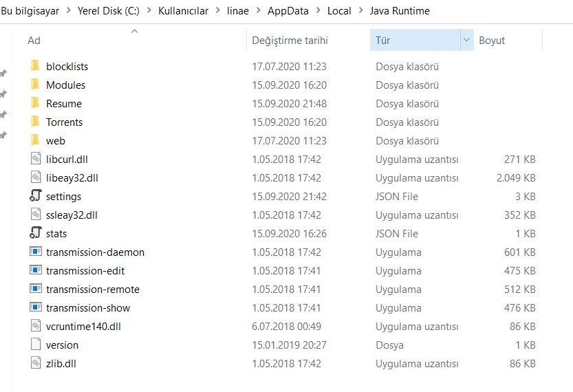This screenshot has height=392, width=573.
Task: Select the transmission-daemon file name
Action: pos(95,252)
